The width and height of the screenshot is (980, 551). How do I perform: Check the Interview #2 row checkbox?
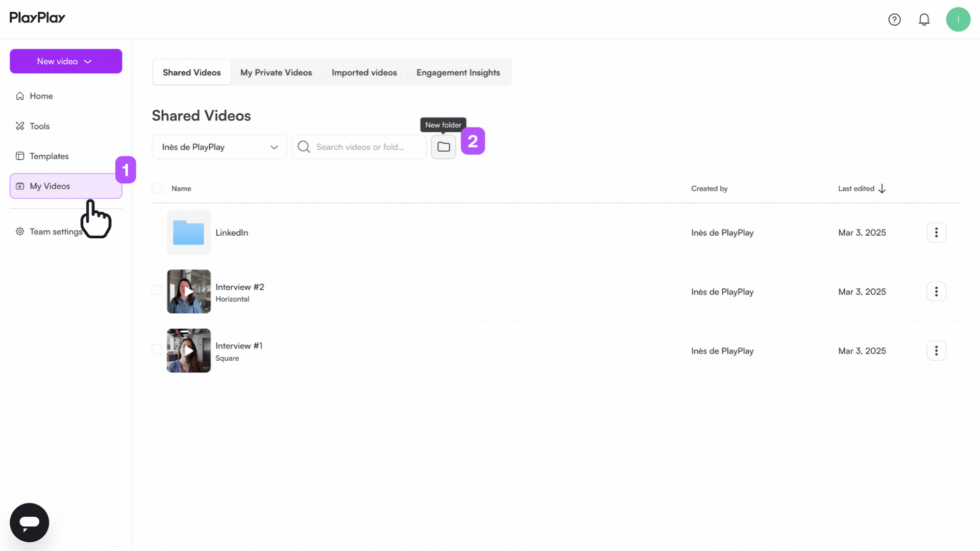(157, 290)
